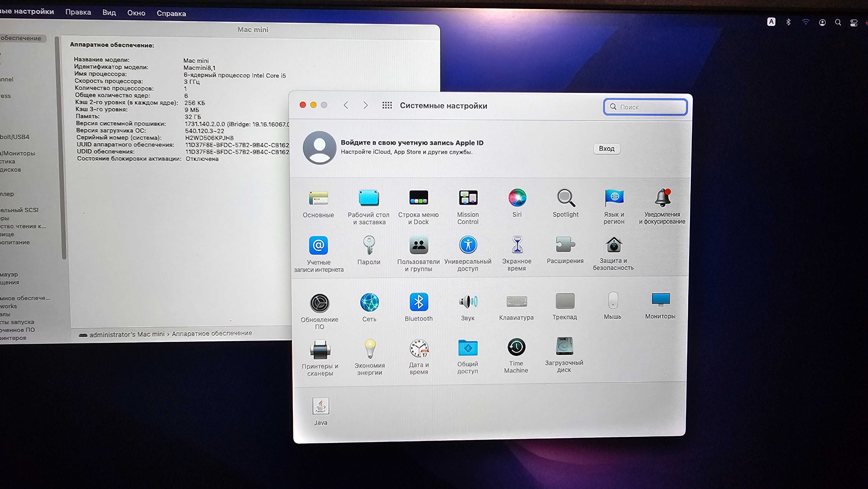Open the user account menu bar icon
This screenshot has width=868, height=489.
822,22
